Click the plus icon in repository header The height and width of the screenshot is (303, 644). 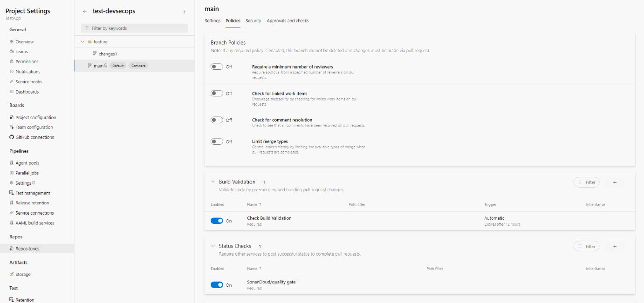[184, 12]
